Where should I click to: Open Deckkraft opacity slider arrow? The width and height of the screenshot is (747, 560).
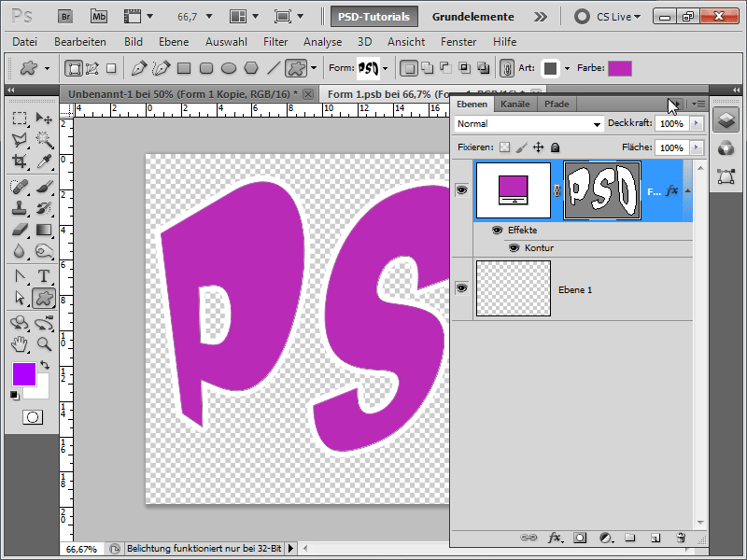[697, 123]
